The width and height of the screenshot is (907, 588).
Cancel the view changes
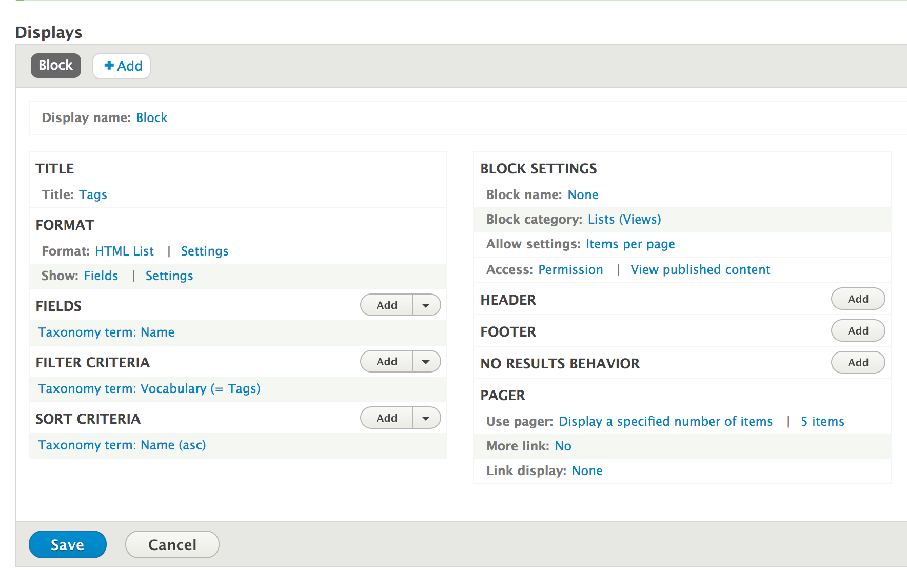click(172, 544)
